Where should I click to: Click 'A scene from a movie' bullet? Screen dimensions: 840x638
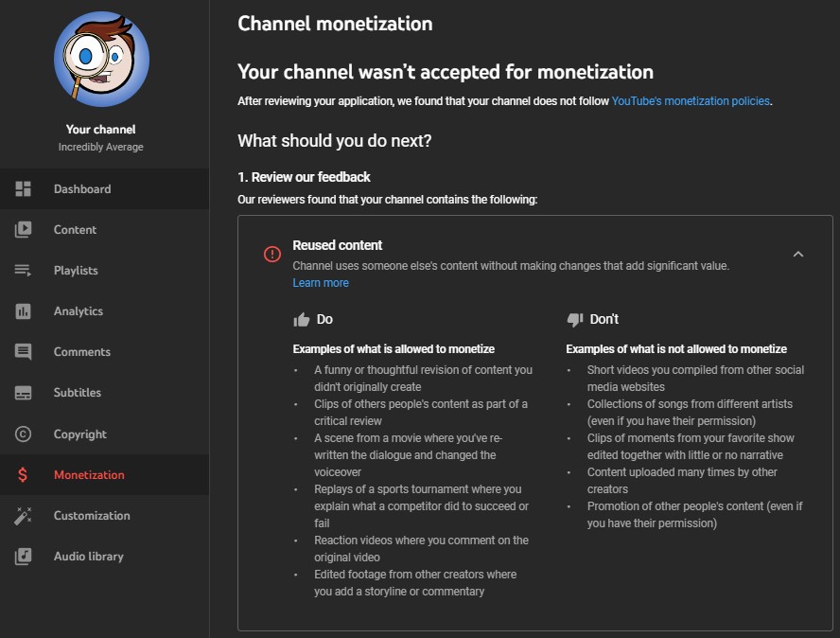[409, 454]
